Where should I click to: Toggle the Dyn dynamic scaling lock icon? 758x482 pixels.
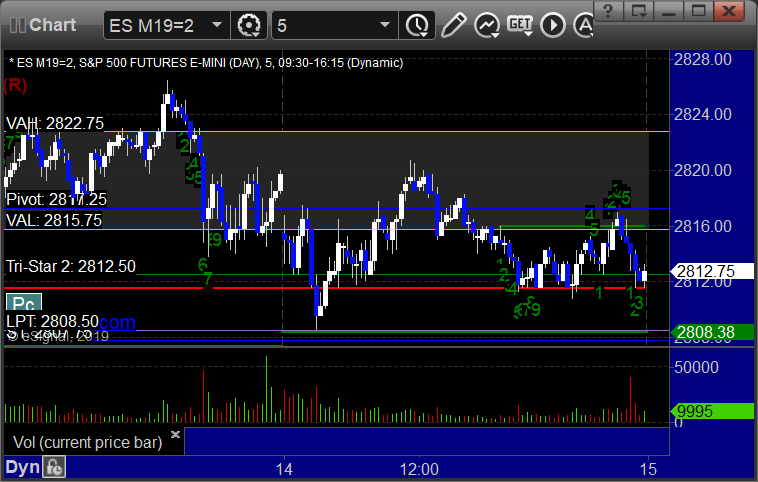pos(55,466)
